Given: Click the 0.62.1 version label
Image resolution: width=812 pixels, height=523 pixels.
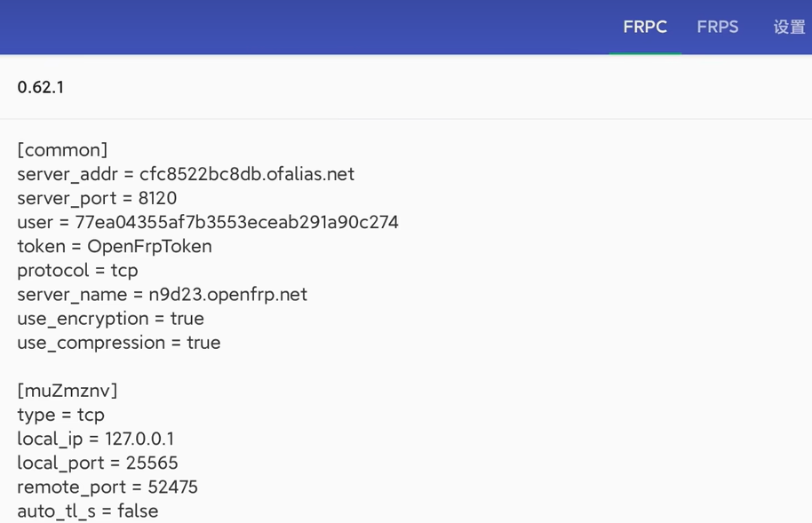Looking at the screenshot, I should pyautogui.click(x=41, y=87).
